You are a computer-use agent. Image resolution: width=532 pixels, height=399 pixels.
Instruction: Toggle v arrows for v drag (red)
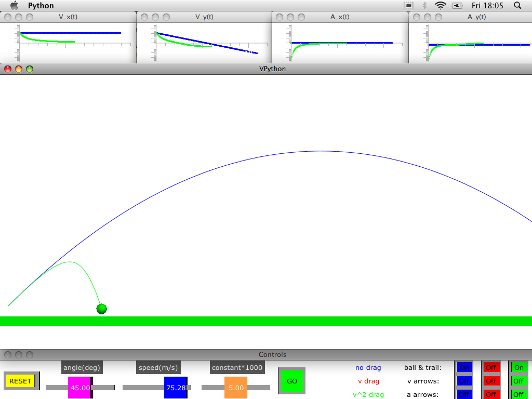coord(491,381)
